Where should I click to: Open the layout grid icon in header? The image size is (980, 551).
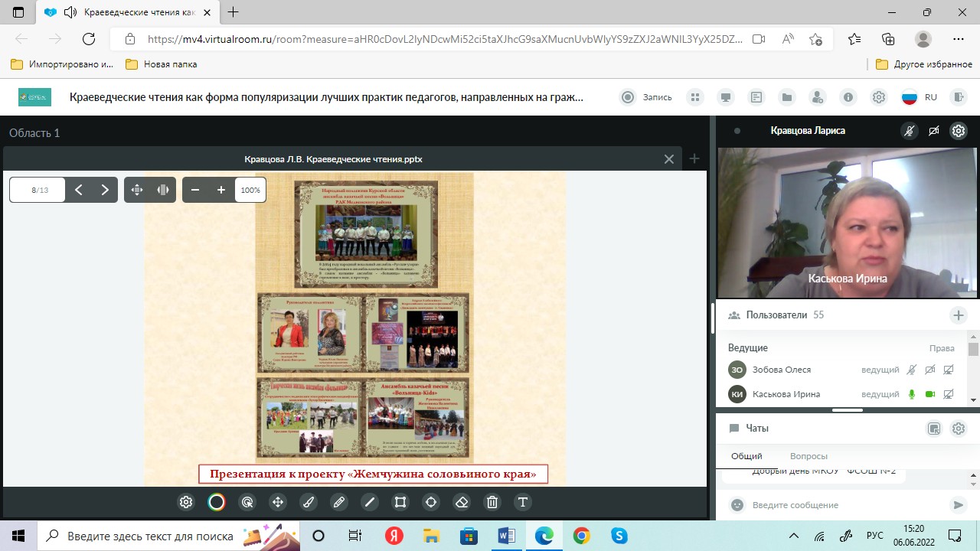coord(695,97)
